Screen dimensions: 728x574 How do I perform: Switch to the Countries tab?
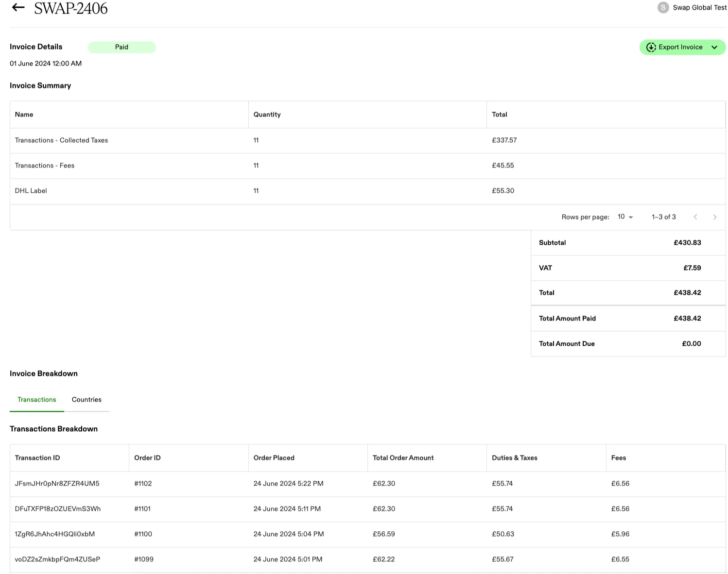tap(87, 400)
